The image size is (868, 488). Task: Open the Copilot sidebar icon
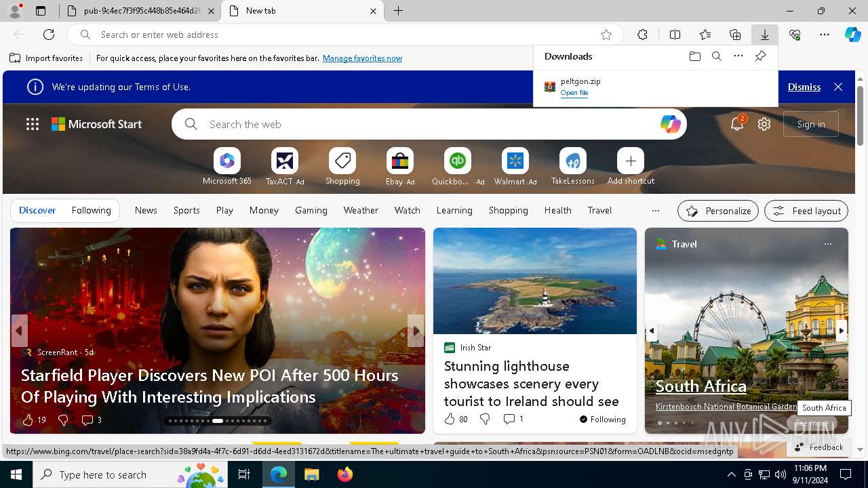852,35
